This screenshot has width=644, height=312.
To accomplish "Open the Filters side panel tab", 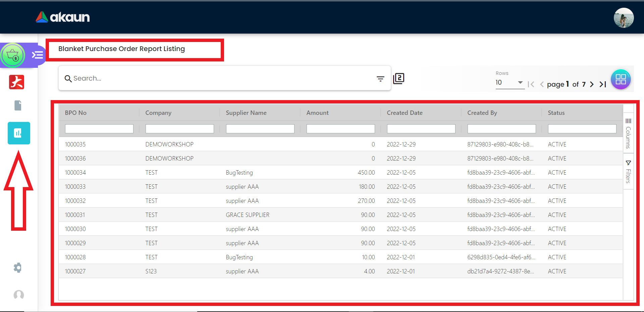I will point(628,172).
